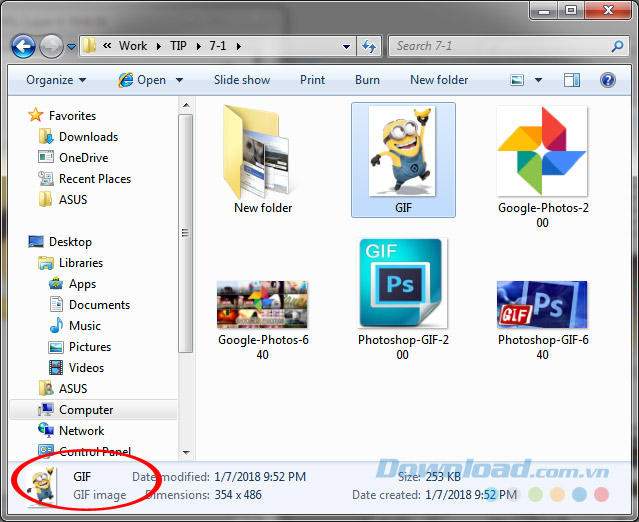The width and height of the screenshot is (639, 522).
Task: Click Date modified value 1/7/2018 9:52 PM
Action: click(260, 477)
